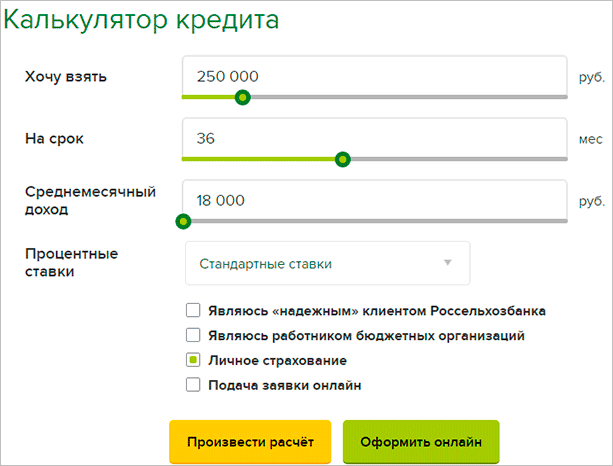Click the loan term slider handle

click(343, 159)
